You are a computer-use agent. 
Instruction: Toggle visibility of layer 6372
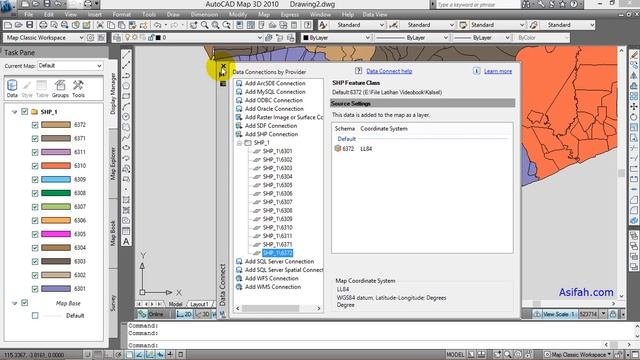point(35,125)
